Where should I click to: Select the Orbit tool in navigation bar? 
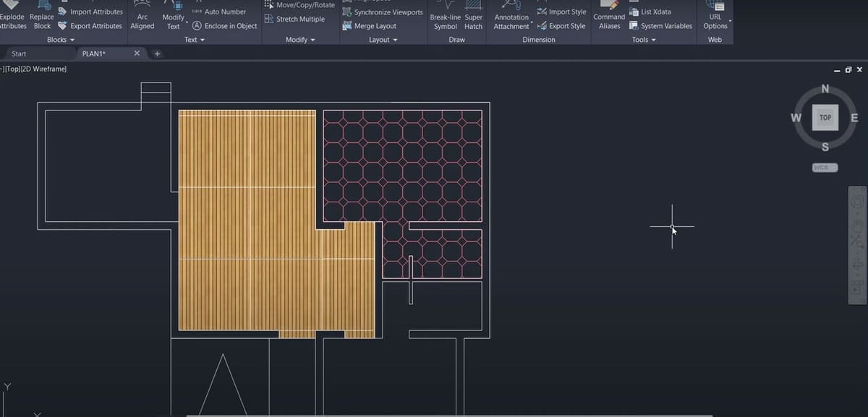[x=857, y=265]
